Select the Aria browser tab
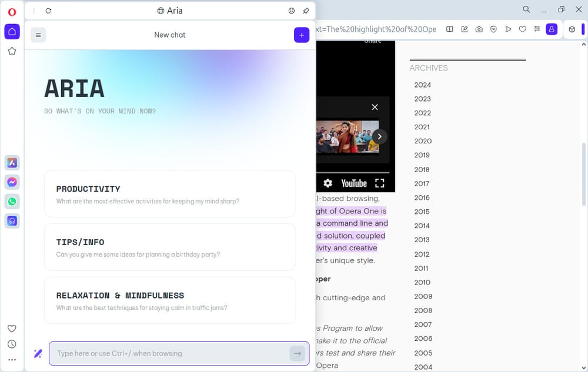This screenshot has height=372, width=588. (169, 10)
